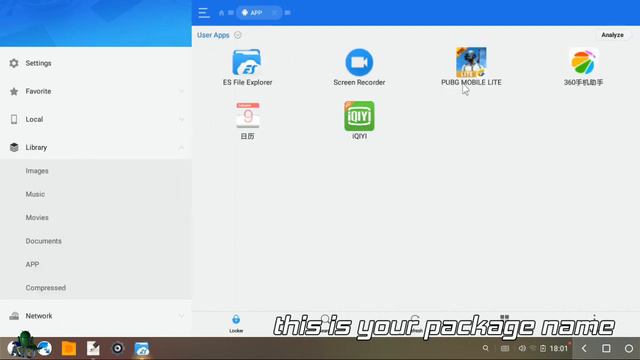Open Movies under Library
This screenshot has height=360, width=640.
(x=37, y=218)
